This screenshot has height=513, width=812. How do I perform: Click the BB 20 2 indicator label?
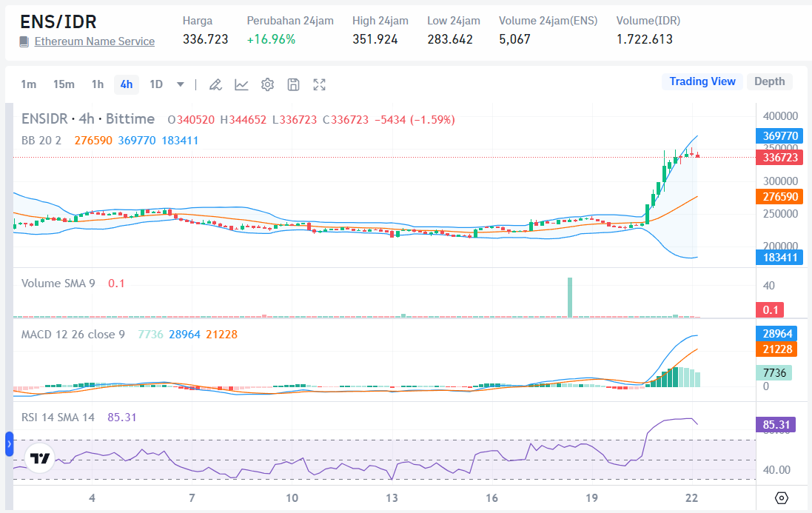tap(41, 141)
